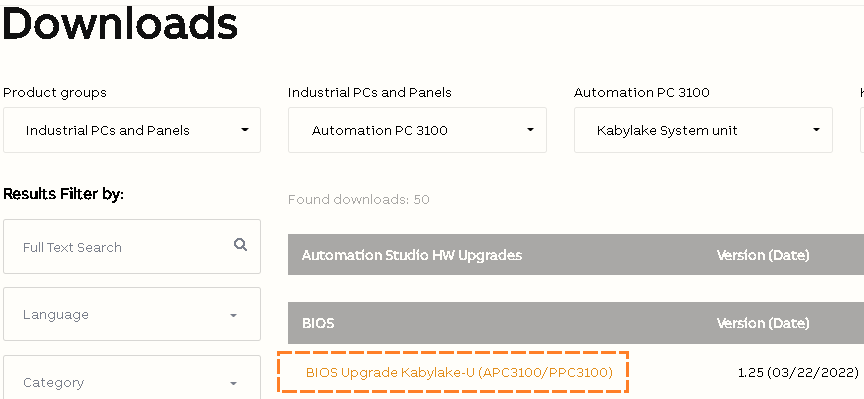Image resolution: width=864 pixels, height=399 pixels.
Task: Expand the Language filter dropdown
Action: (132, 314)
